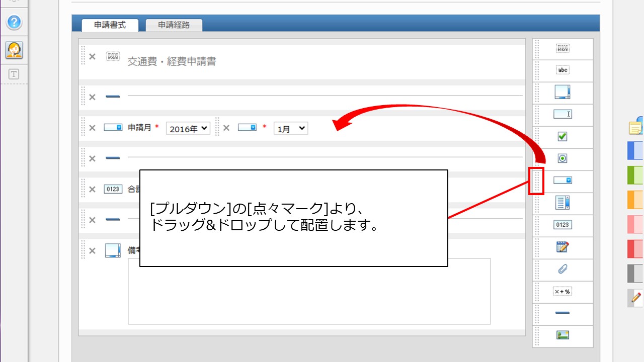
Task: Select the 申請書式 tab
Action: pyautogui.click(x=110, y=25)
